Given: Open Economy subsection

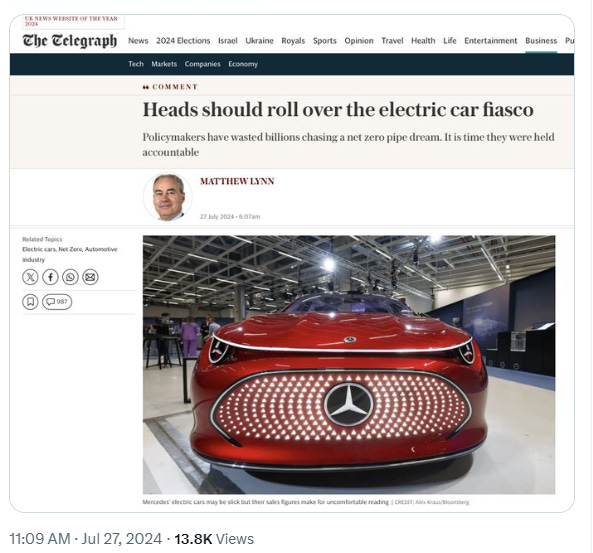Looking at the screenshot, I should pos(243,64).
